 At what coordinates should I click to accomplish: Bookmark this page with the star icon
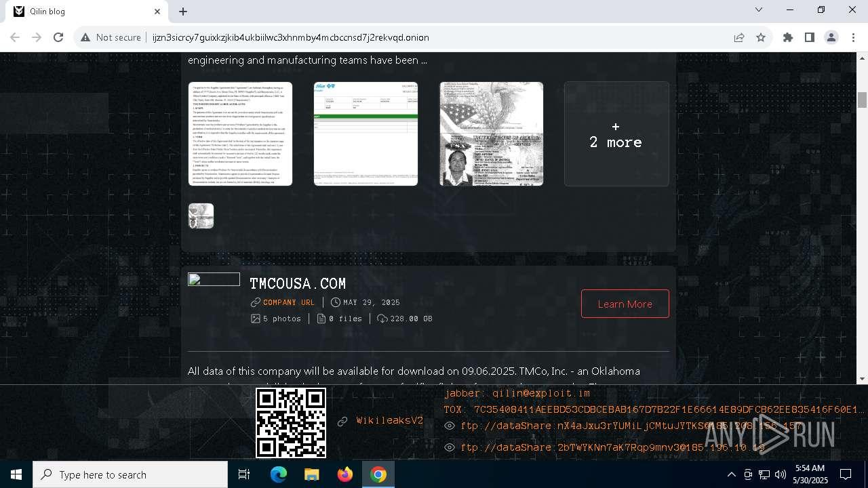click(761, 37)
